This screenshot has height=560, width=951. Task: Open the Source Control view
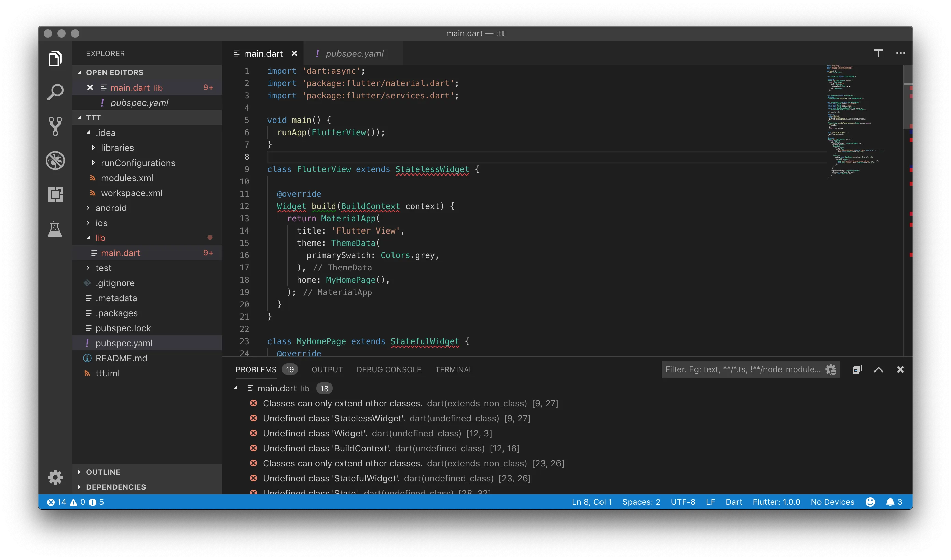point(55,126)
